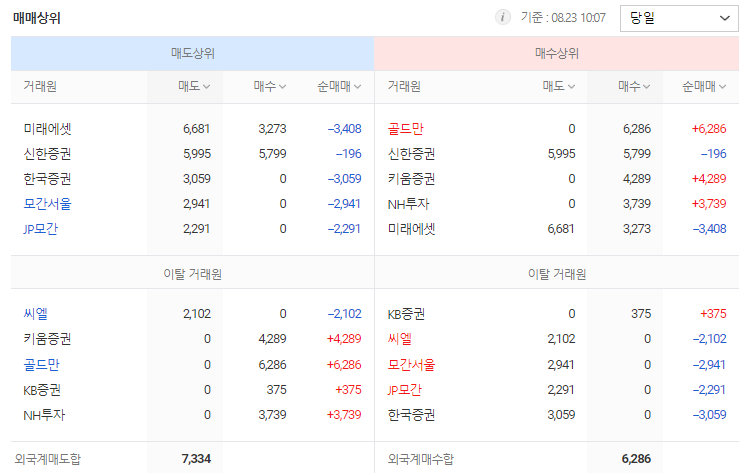Click the 외국계매도합 total value 7,334
Viewport: 754px width, 473px height.
pos(196,459)
